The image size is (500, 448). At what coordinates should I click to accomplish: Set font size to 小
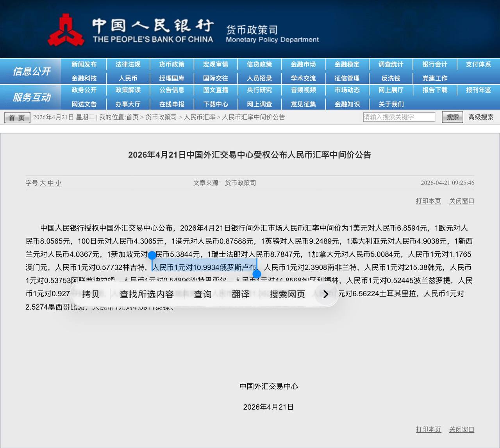click(x=59, y=183)
